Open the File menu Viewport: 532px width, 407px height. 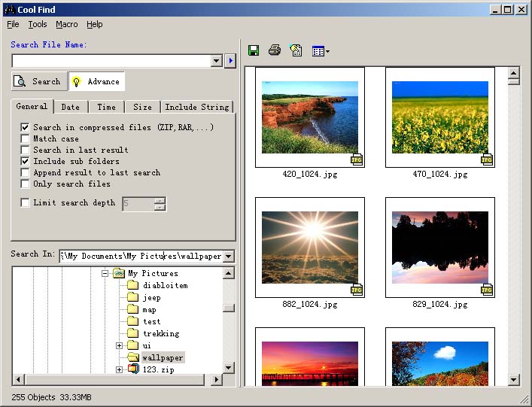tap(13, 24)
